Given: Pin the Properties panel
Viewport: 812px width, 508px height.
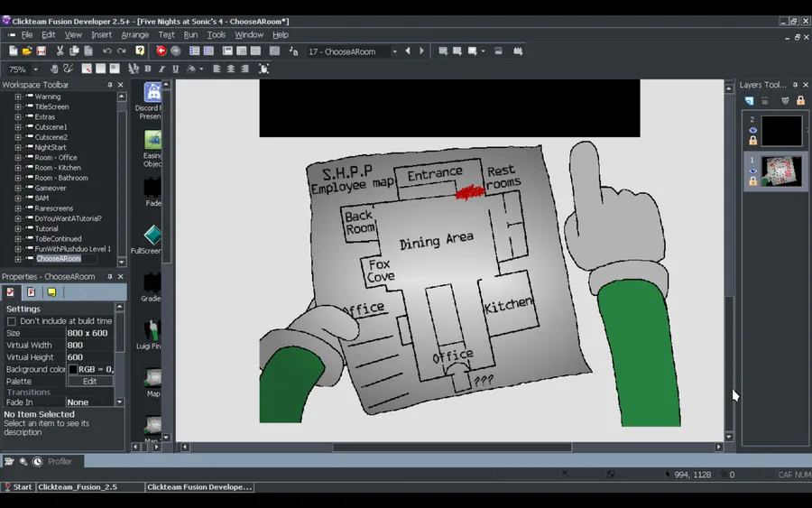Looking at the screenshot, I should pos(110,276).
